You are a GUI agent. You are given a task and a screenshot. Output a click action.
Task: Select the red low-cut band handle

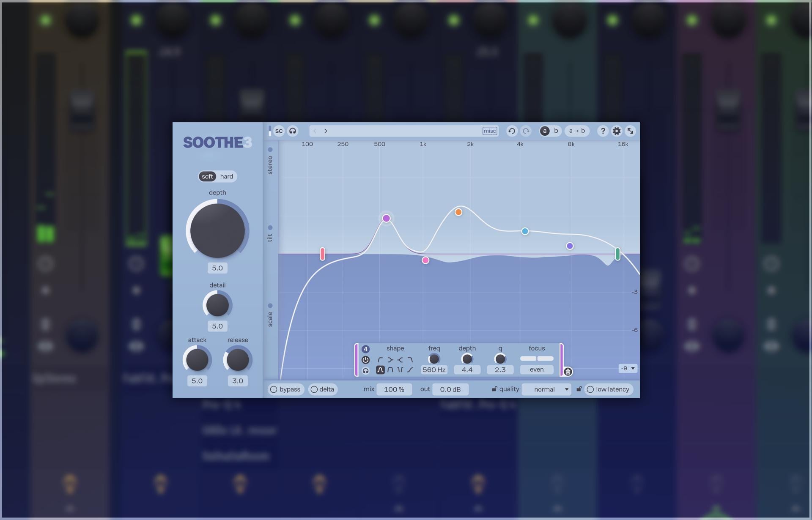(322, 254)
